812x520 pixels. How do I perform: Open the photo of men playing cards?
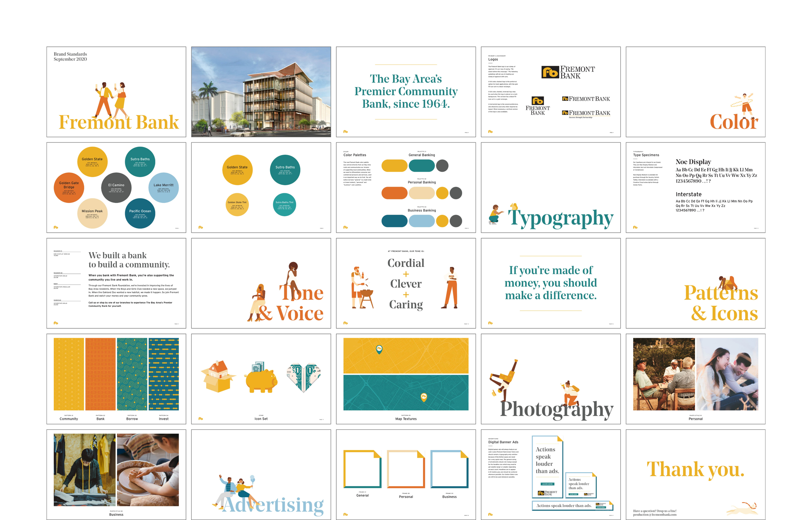click(x=664, y=374)
